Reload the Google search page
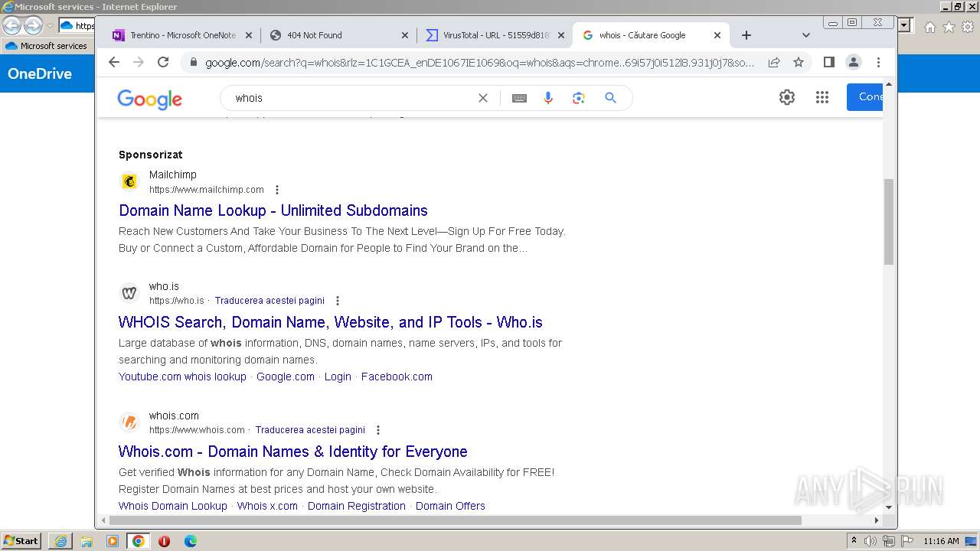Viewport: 980px width, 551px height. tap(163, 62)
